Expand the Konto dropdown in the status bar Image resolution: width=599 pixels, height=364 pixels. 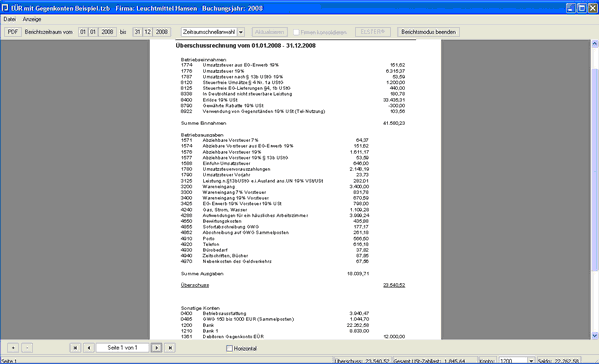[531, 361]
